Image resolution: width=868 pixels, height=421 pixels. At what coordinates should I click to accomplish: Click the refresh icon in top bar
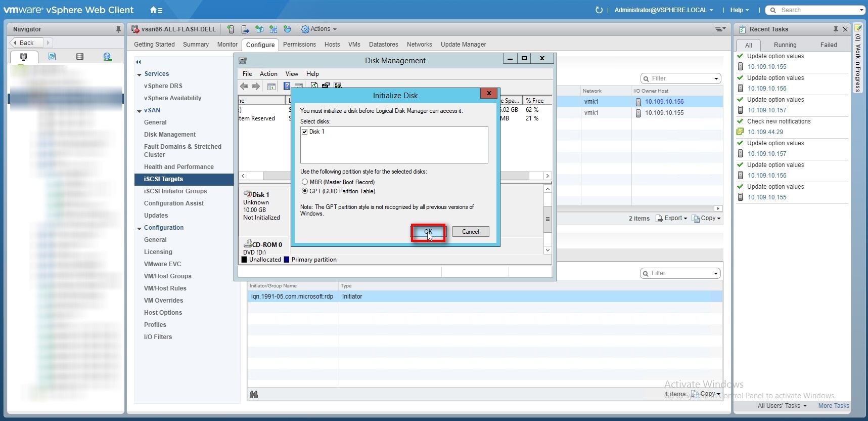[599, 10]
